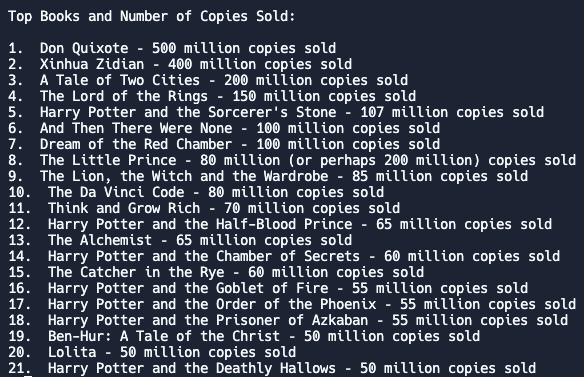Click The Lion, the Witch and the Wardrobe line
The image size is (584, 377).
268,177
